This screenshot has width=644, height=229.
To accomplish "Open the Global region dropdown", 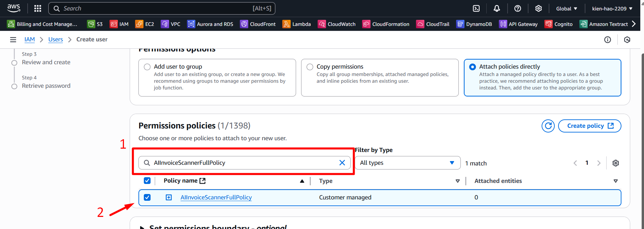I will (x=567, y=8).
